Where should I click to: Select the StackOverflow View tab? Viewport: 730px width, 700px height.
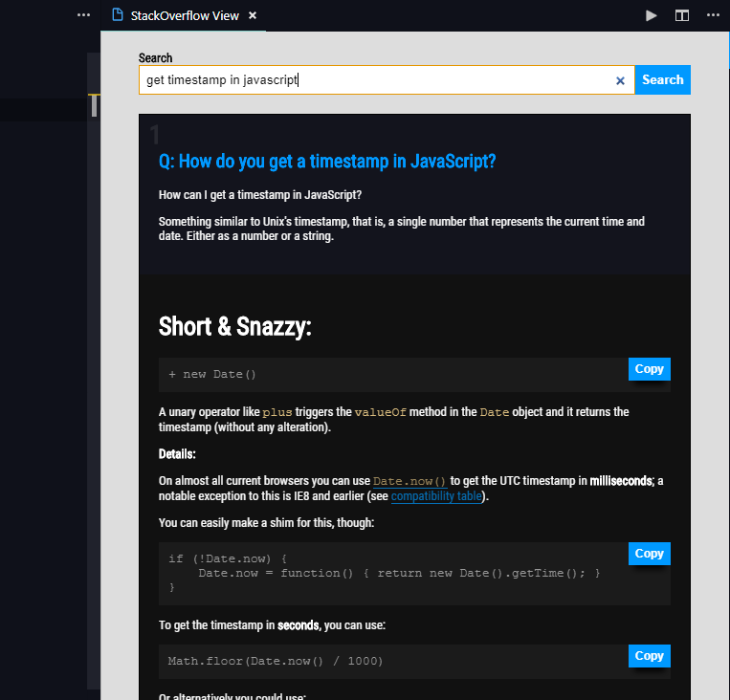pos(184,16)
